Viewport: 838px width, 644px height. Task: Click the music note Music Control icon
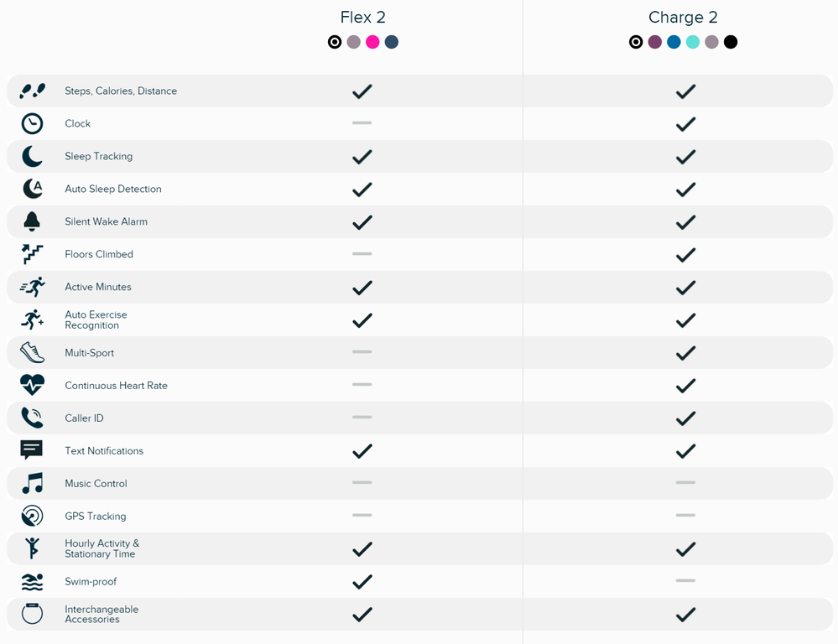32,483
